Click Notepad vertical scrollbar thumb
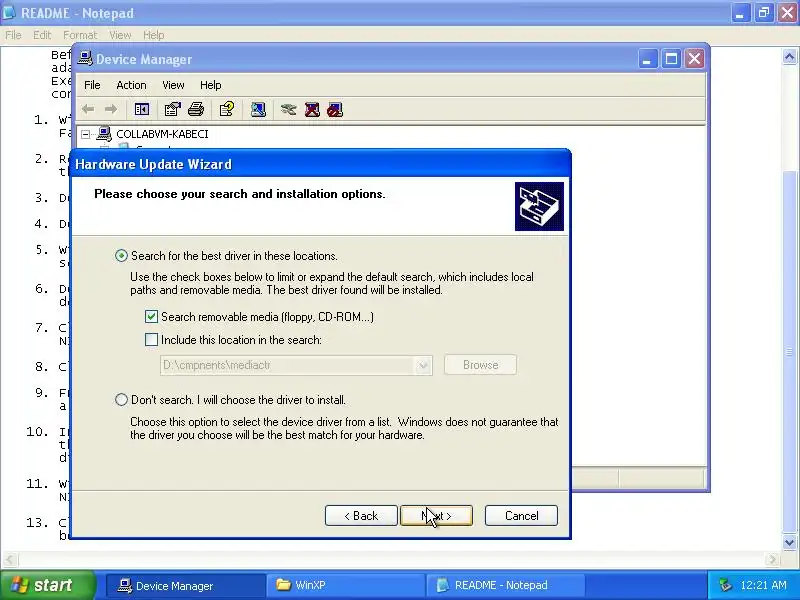This screenshot has width=800, height=600. 789,352
